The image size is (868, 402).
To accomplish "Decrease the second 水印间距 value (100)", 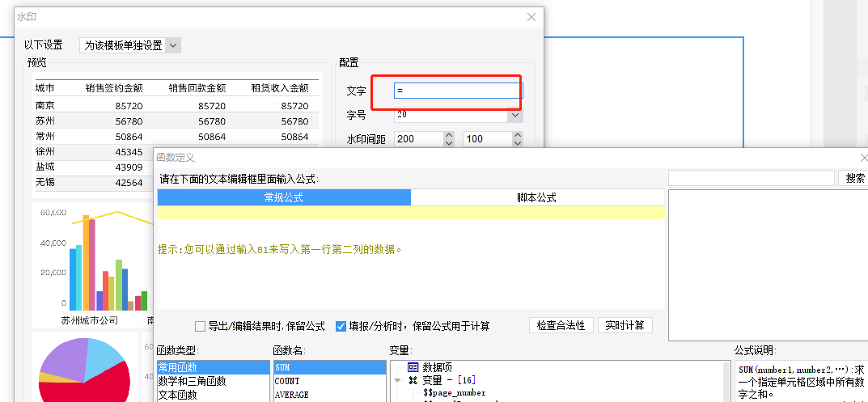I will click(x=518, y=143).
